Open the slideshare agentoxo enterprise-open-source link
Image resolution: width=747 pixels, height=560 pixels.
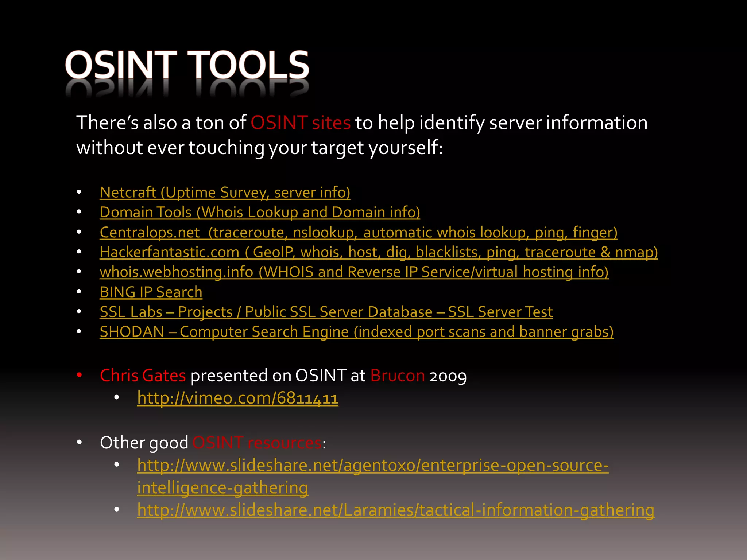tap(373, 476)
